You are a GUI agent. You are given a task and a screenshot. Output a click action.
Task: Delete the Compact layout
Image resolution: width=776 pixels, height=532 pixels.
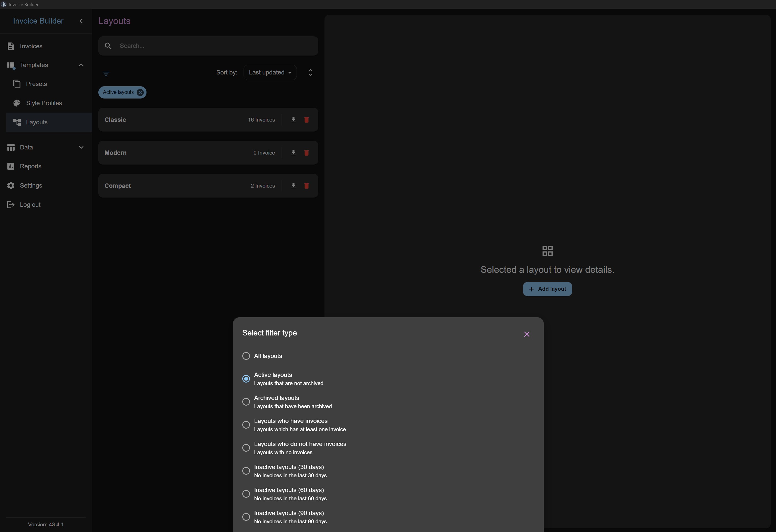coord(307,186)
